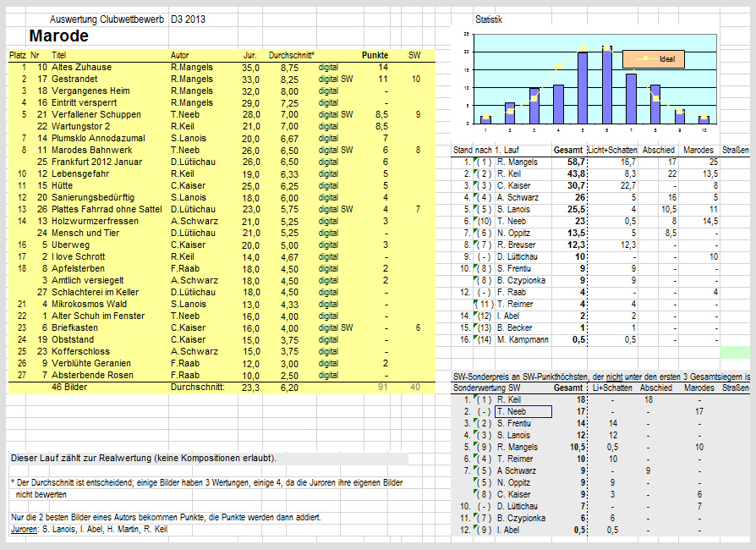Click the light green cell beside the standings

click(x=735, y=352)
